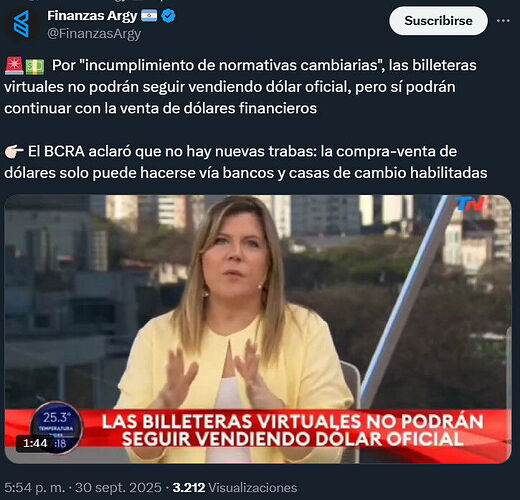The height and width of the screenshot is (500, 520).
Task: Click the pointing hand emoji before El BCRA
Action: point(14,152)
